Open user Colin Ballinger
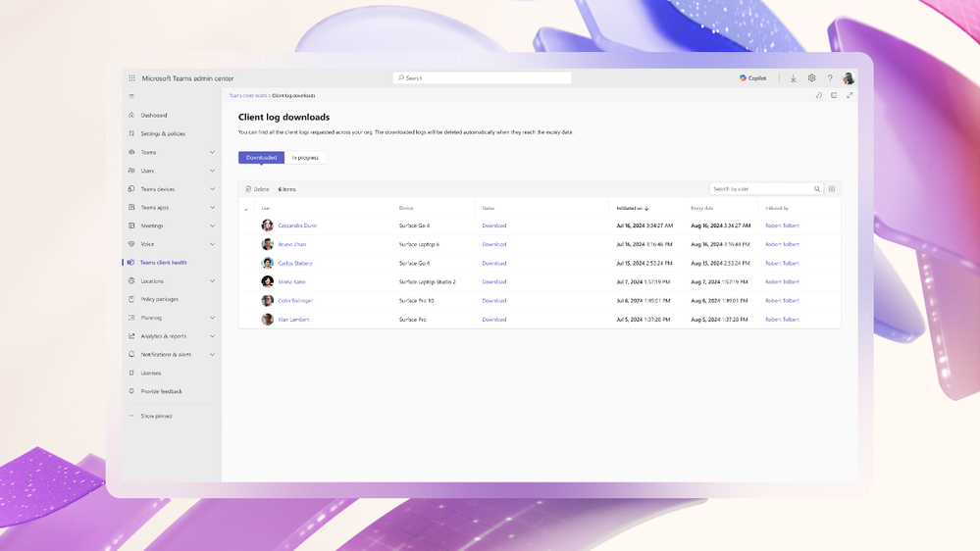The height and width of the screenshot is (551, 980). (x=295, y=300)
